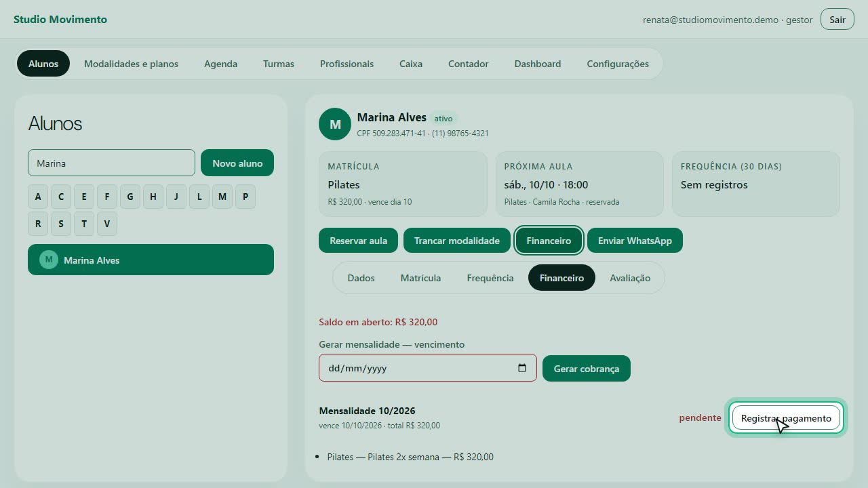Go to the Turmas tab
Viewport: 868px width, 488px height.
tap(279, 64)
